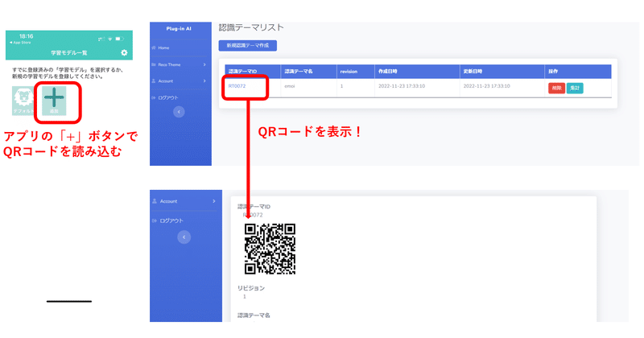Open settings gear in the phone app header

tap(124, 52)
